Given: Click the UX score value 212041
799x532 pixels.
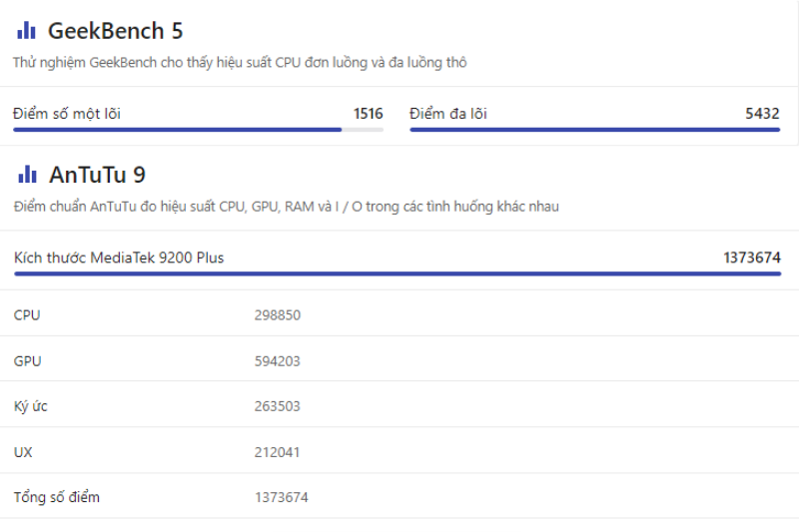Looking at the screenshot, I should pyautogui.click(x=277, y=452).
